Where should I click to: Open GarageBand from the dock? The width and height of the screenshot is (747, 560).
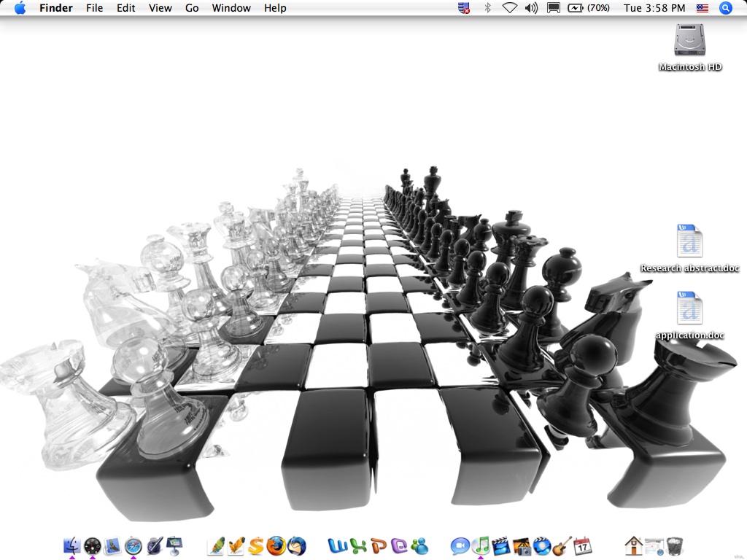tap(562, 545)
